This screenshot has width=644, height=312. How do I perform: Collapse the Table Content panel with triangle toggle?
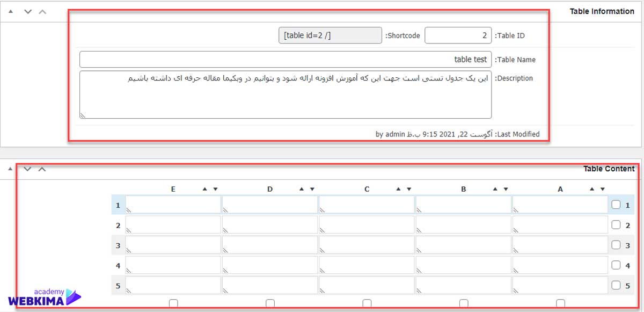(x=11, y=169)
